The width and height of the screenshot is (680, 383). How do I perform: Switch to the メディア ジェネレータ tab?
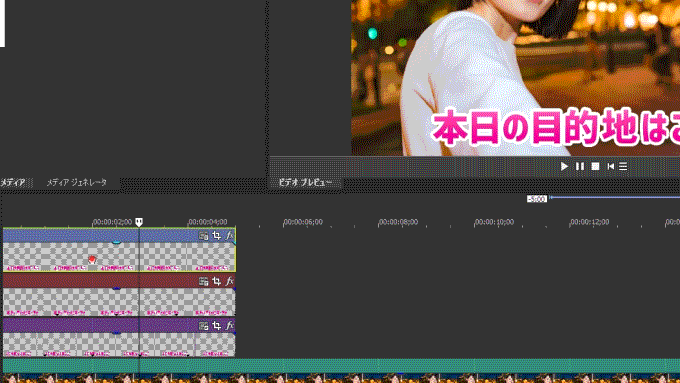(77, 183)
